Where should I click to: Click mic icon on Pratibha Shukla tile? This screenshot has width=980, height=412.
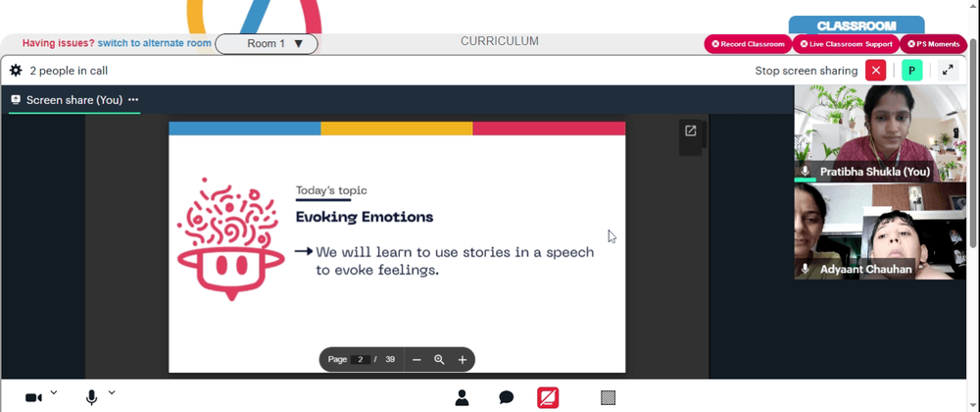[x=805, y=171]
